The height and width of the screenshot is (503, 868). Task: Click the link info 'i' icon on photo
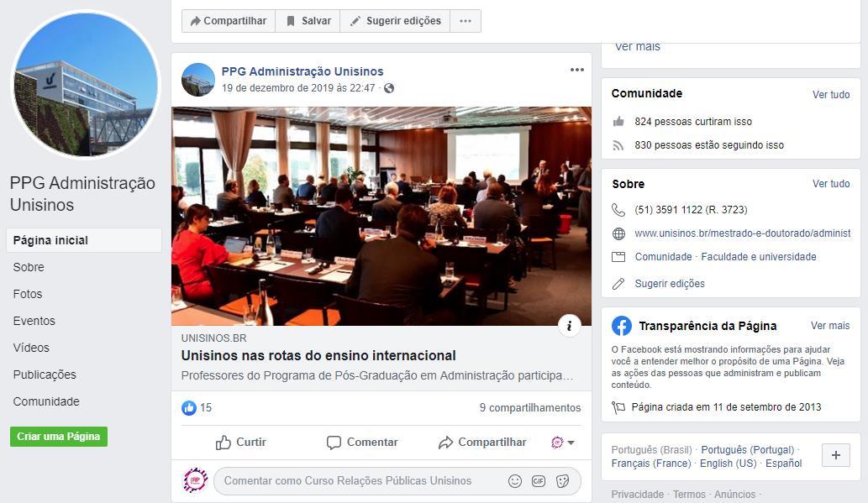point(569,326)
